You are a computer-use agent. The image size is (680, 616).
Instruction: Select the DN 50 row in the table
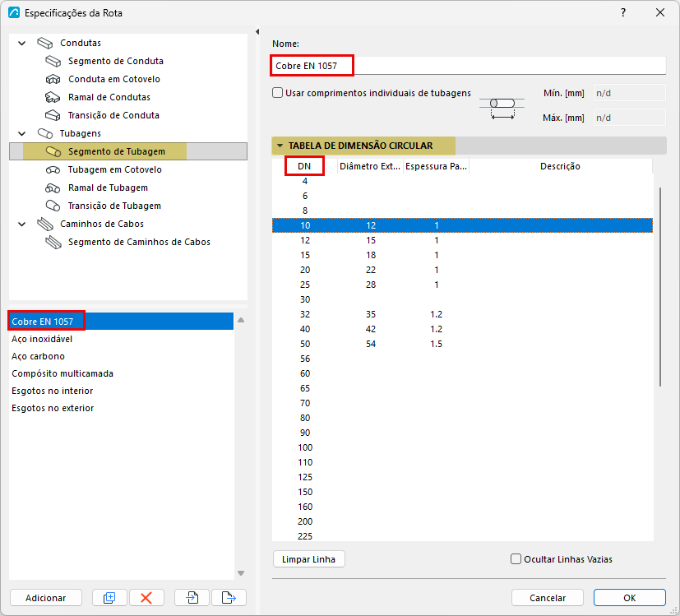coord(462,344)
